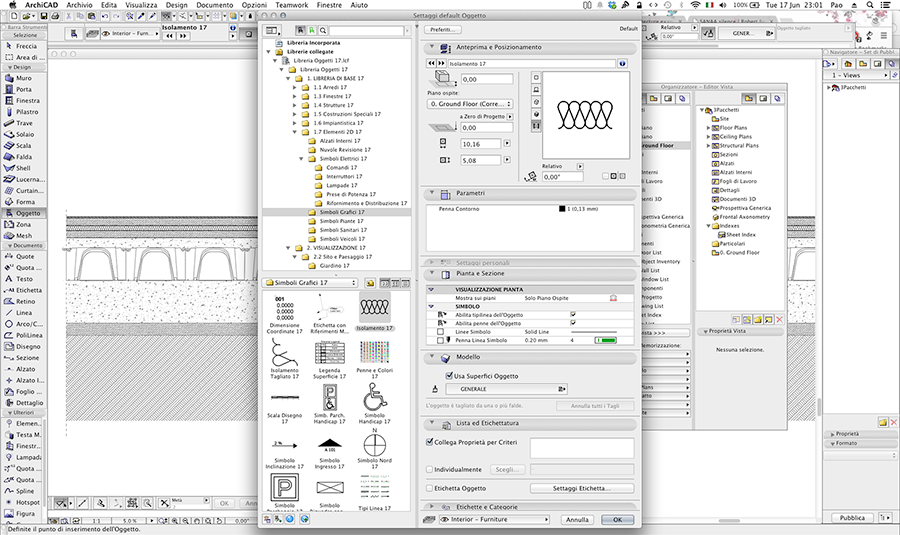This screenshot has width=900, height=535.
Task: Open the Teamwork menu
Action: point(292,5)
